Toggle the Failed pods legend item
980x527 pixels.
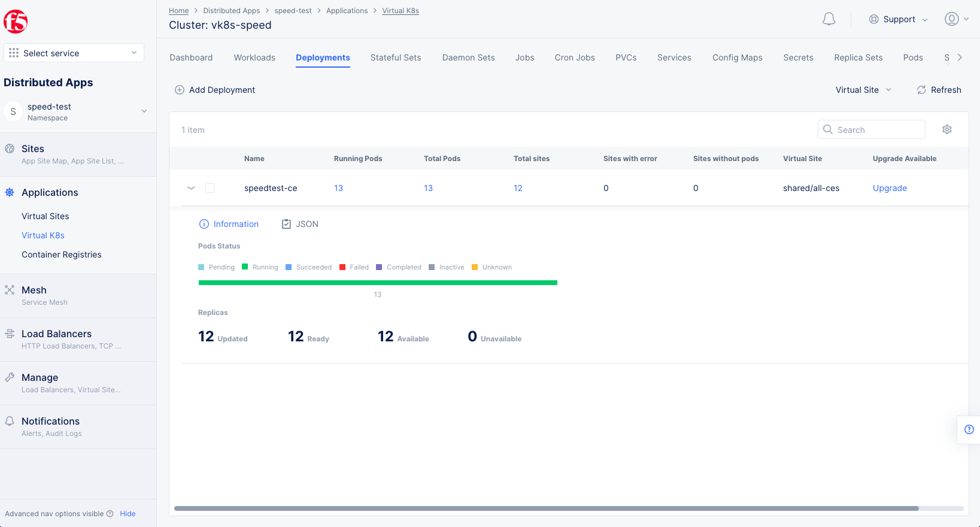click(354, 267)
